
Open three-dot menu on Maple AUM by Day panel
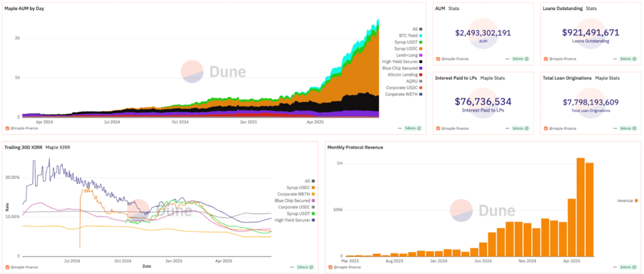pos(399,128)
